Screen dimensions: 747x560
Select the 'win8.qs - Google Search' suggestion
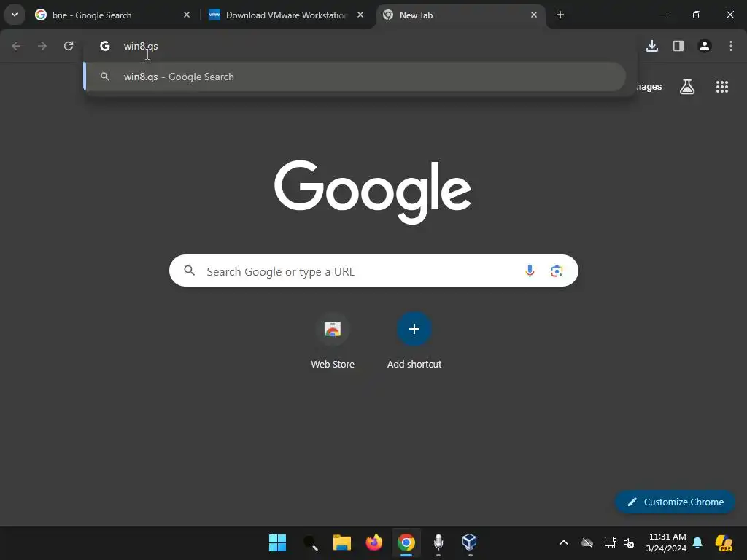coord(355,77)
